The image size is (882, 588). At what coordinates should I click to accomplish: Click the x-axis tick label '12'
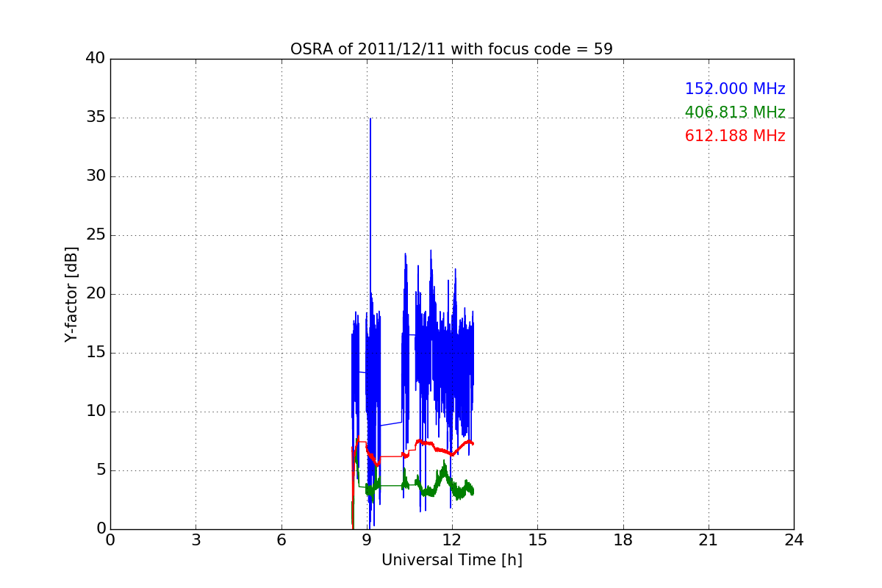coord(452,540)
